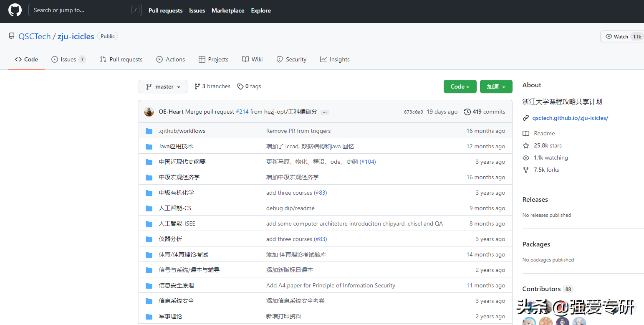Click the Readme book icon
The height and width of the screenshot is (325, 644).
[526, 134]
